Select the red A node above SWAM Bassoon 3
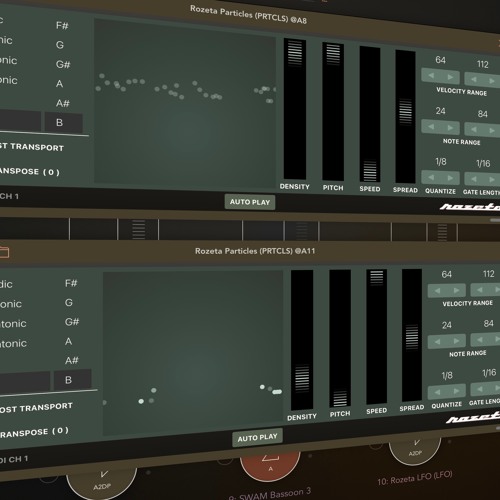The image size is (500, 500). pyautogui.click(x=270, y=467)
